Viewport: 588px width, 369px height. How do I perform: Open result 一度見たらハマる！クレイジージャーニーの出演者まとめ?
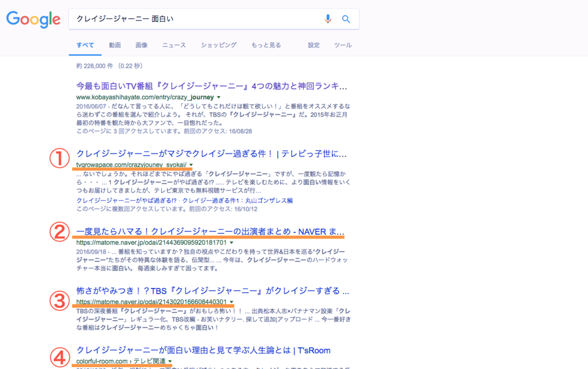click(210, 232)
